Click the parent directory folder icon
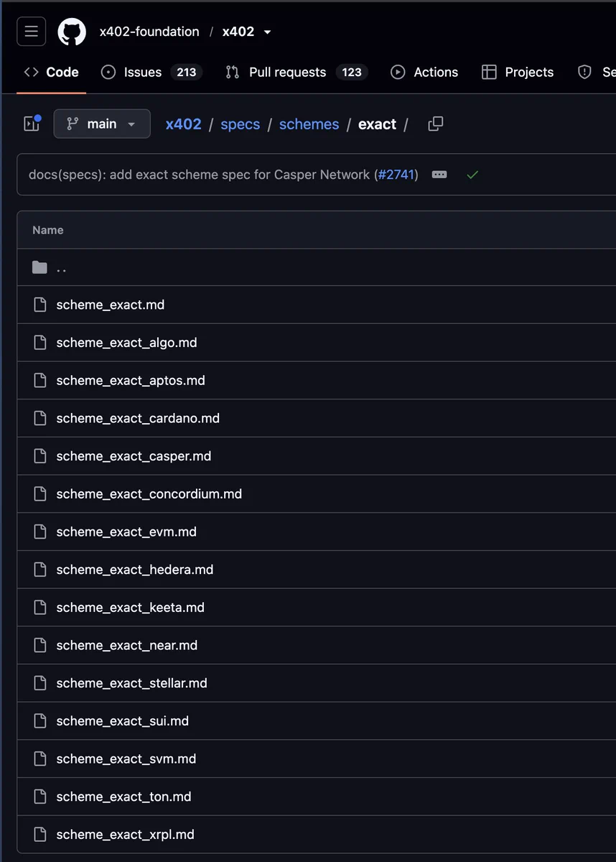Screen dimensions: 616x862 point(39,267)
